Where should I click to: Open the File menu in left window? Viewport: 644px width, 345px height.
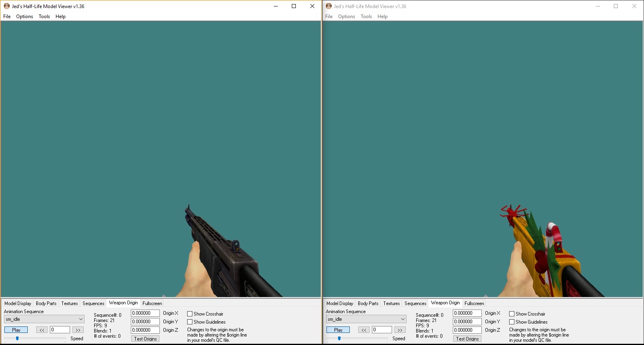[7, 17]
